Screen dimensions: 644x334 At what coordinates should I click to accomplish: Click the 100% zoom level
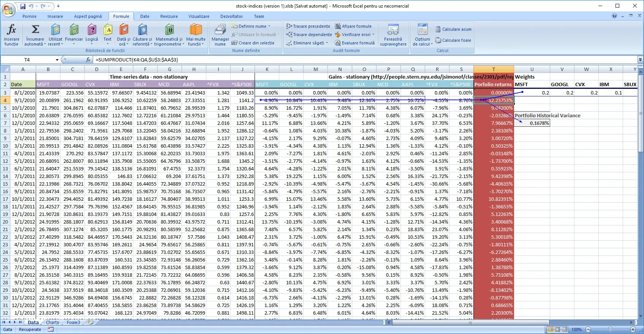(576, 329)
